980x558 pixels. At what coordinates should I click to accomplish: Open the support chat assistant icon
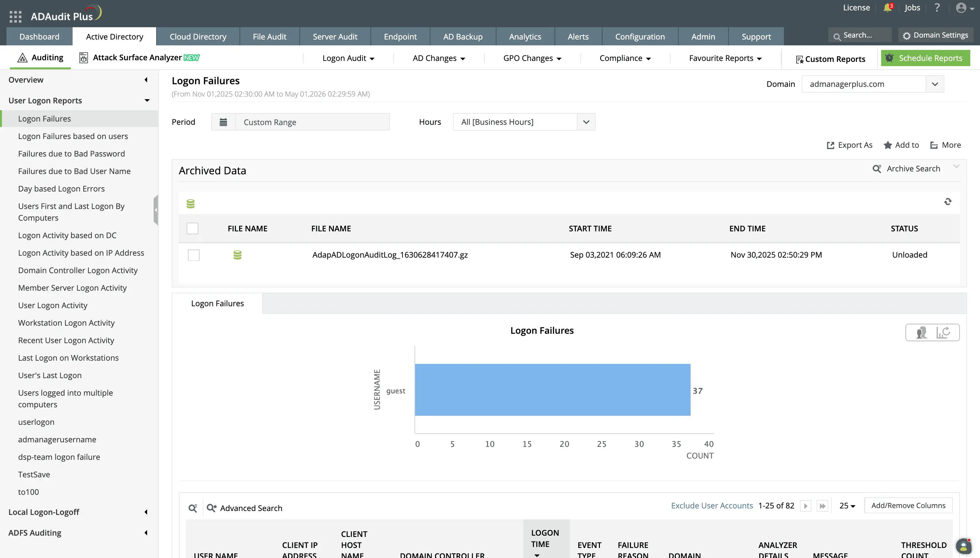963,547
